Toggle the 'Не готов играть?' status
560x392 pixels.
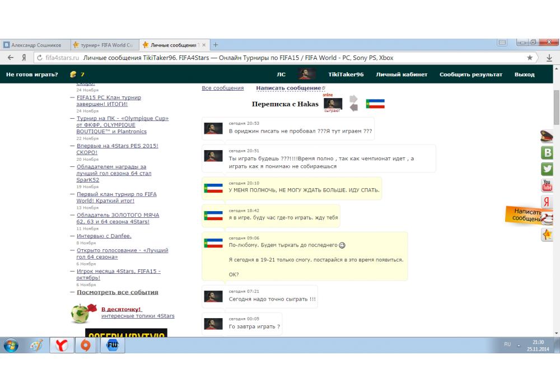coord(32,74)
